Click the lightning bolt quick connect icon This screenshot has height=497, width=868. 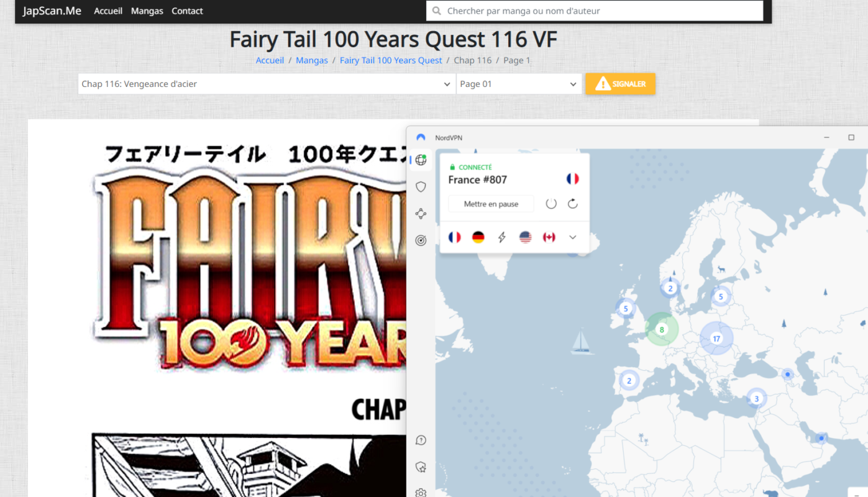(502, 237)
